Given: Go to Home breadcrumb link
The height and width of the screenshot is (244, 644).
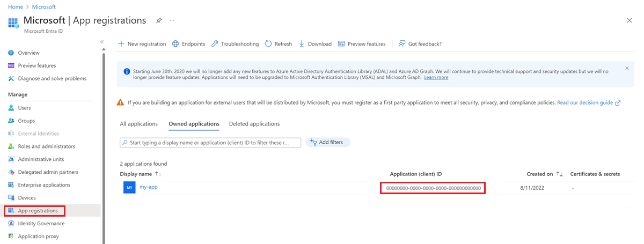Looking at the screenshot, I should click(16, 7).
